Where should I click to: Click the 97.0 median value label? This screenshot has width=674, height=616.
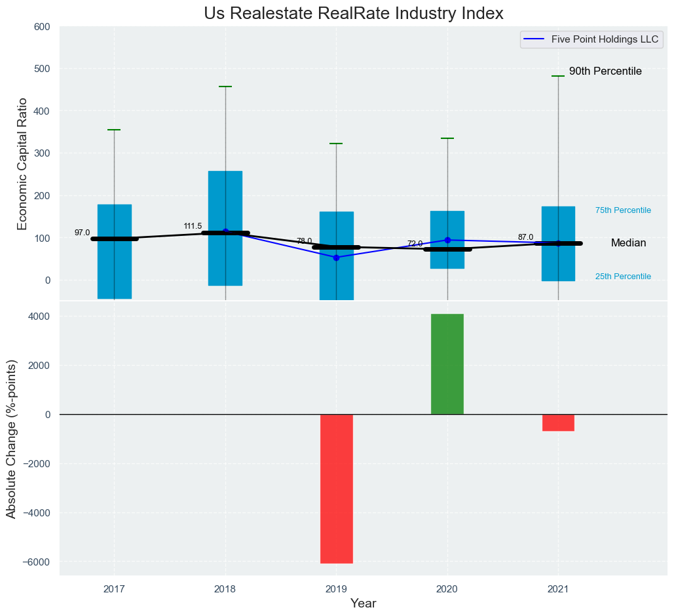(83, 233)
